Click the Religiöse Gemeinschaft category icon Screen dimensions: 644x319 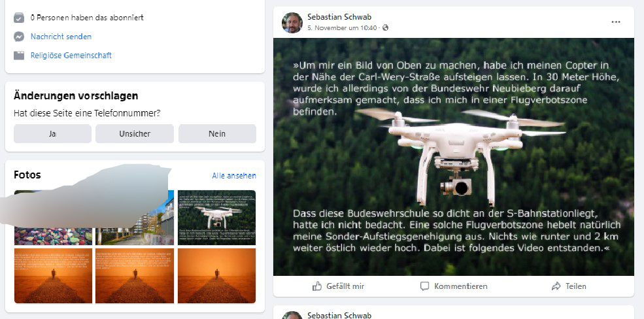[x=19, y=56]
